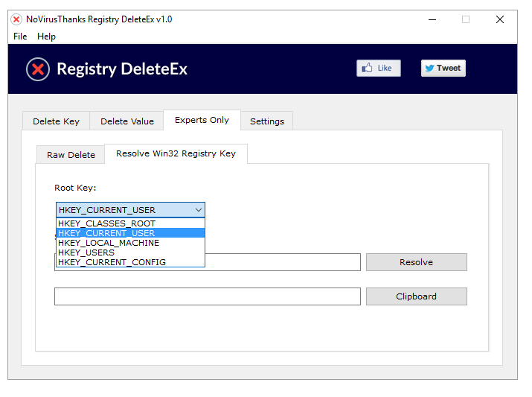Image resolution: width=532 pixels, height=397 pixels.
Task: Click the title bar app icon
Action: point(16,19)
